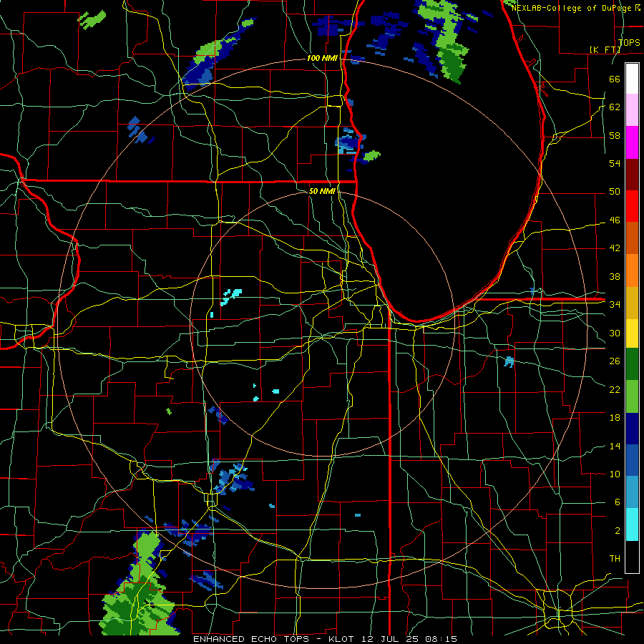This screenshot has width=644, height=644.
Task: Click the dark red legend swatch
Action: 632,174
